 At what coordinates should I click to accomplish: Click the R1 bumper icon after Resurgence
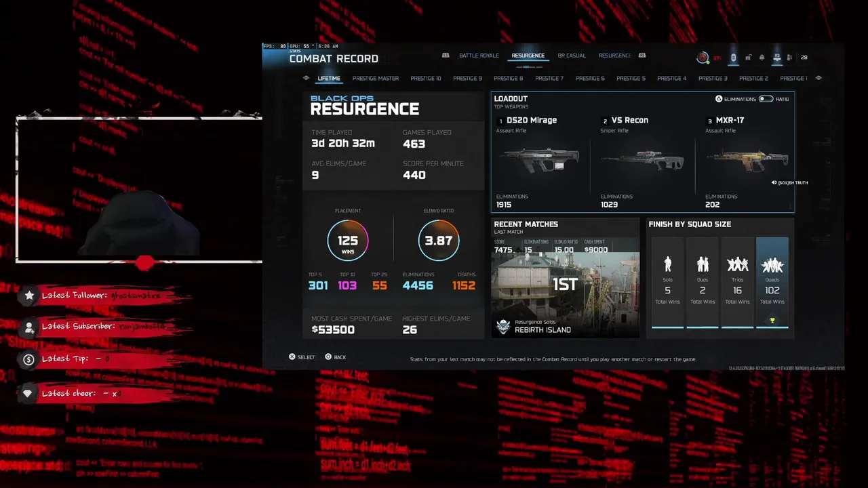642,56
